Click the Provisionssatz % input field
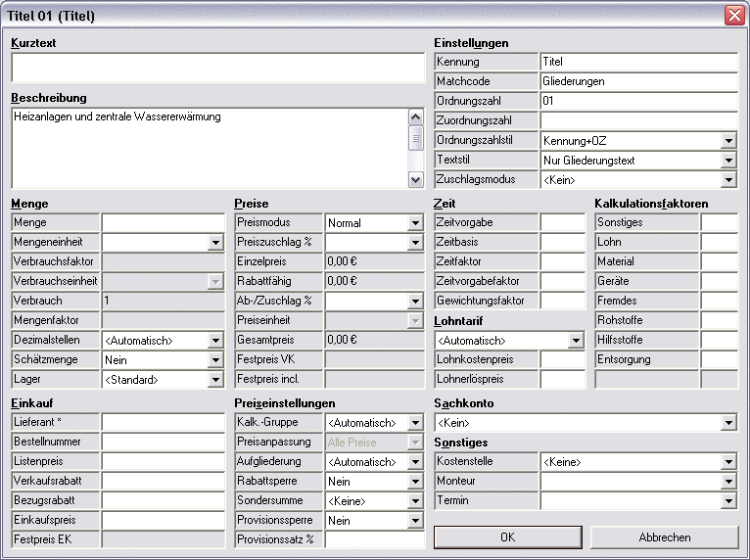Screen dimensions: 750x560 click(375, 539)
